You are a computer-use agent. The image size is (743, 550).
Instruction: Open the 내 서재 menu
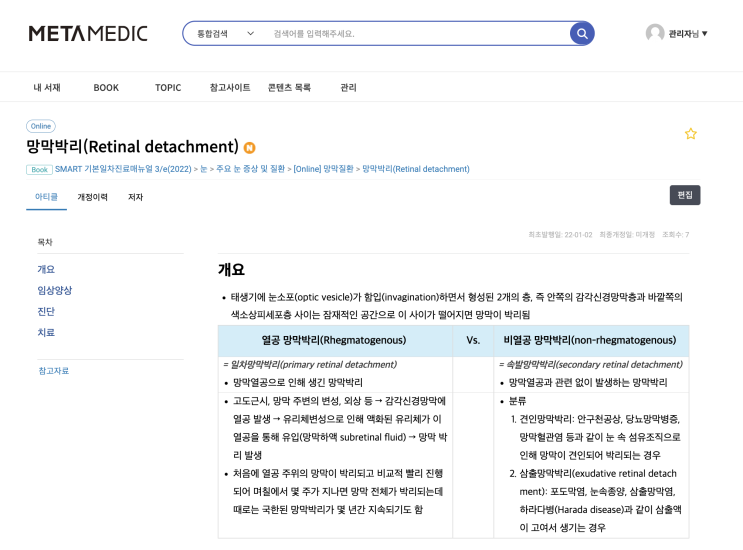[47, 88]
